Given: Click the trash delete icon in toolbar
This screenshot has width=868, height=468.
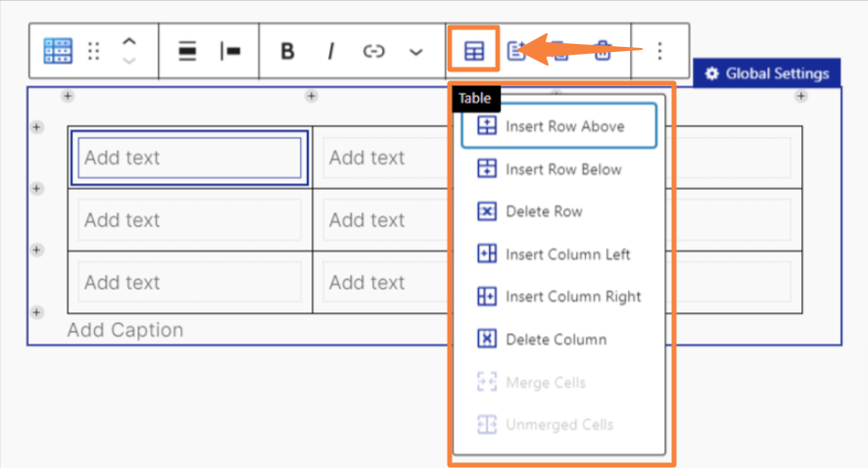Looking at the screenshot, I should [603, 51].
